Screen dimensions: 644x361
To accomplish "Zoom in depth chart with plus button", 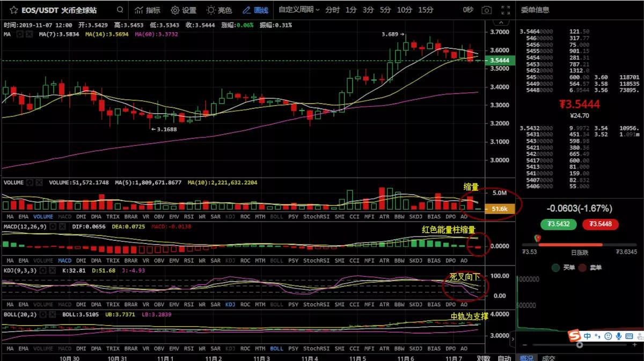I will (635, 345).
